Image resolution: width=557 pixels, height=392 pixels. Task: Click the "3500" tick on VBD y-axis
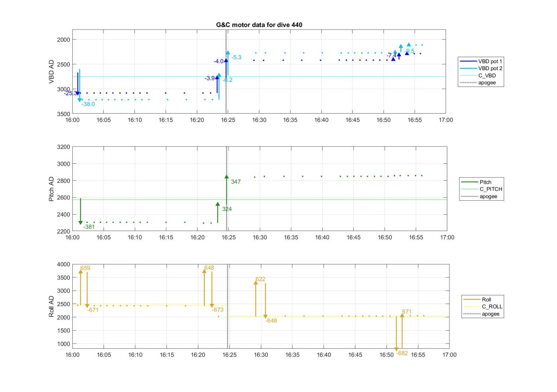pyautogui.click(x=63, y=114)
